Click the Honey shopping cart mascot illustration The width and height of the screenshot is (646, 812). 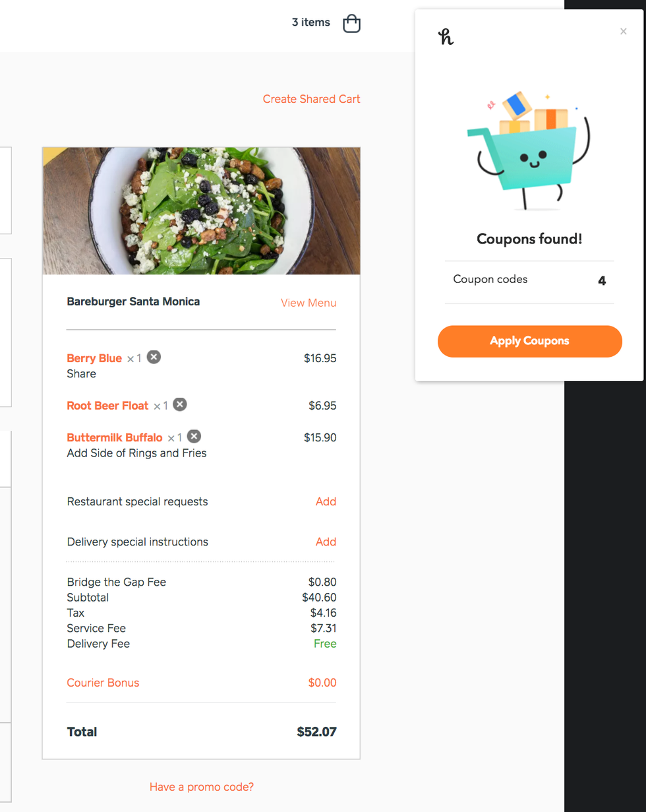point(529,150)
